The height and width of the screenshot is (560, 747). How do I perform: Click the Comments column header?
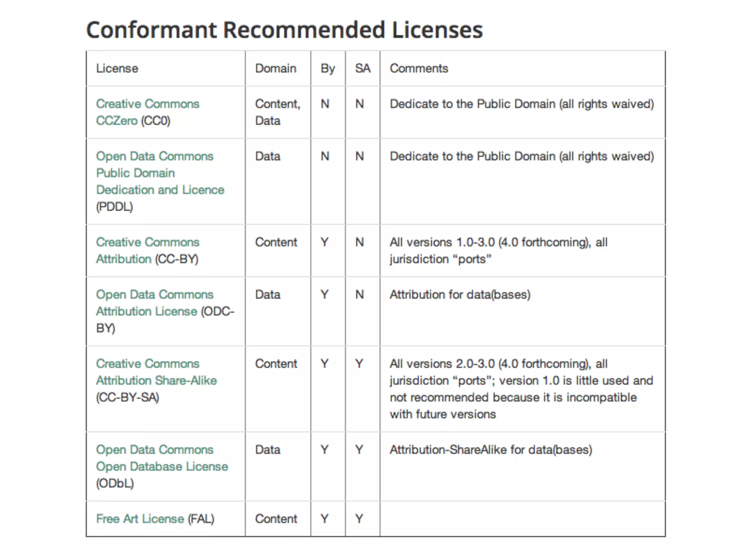[x=419, y=69]
